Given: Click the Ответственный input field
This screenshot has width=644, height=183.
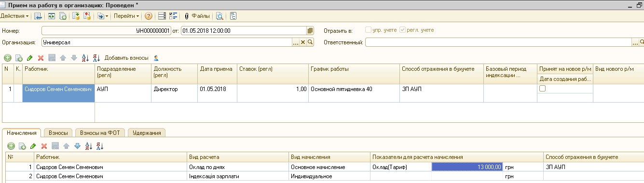Looking at the screenshot, I should pos(498,42).
